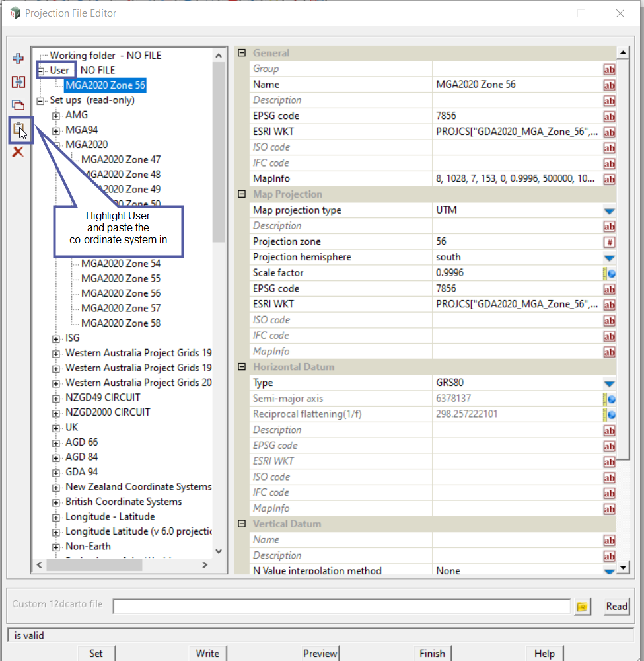Click the '#' number icon for Projection zone
Screen dimensions: 644x661
click(x=609, y=242)
